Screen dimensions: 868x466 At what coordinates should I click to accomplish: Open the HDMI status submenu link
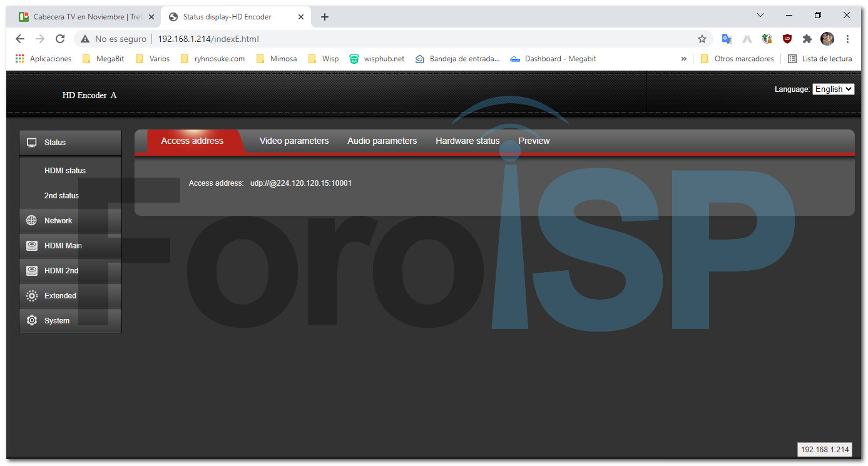pyautogui.click(x=65, y=171)
